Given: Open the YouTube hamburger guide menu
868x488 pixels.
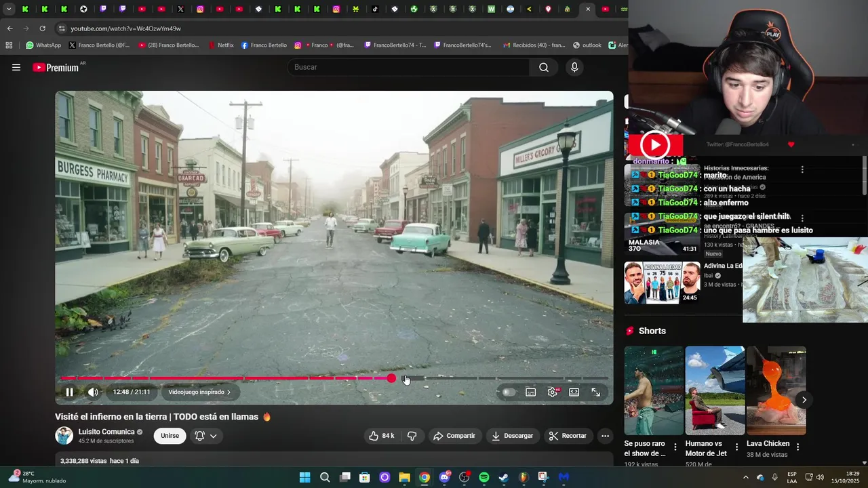Looking at the screenshot, I should [x=16, y=67].
